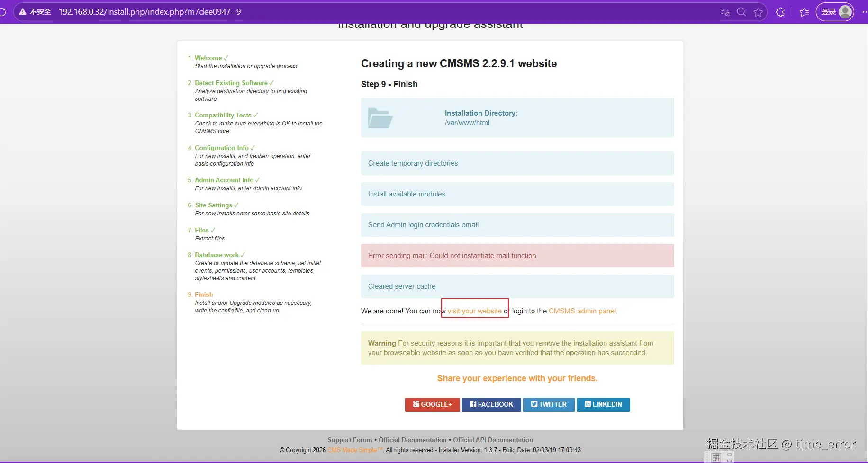
Task: Click the 'Error sending mail' red message
Action: click(517, 256)
